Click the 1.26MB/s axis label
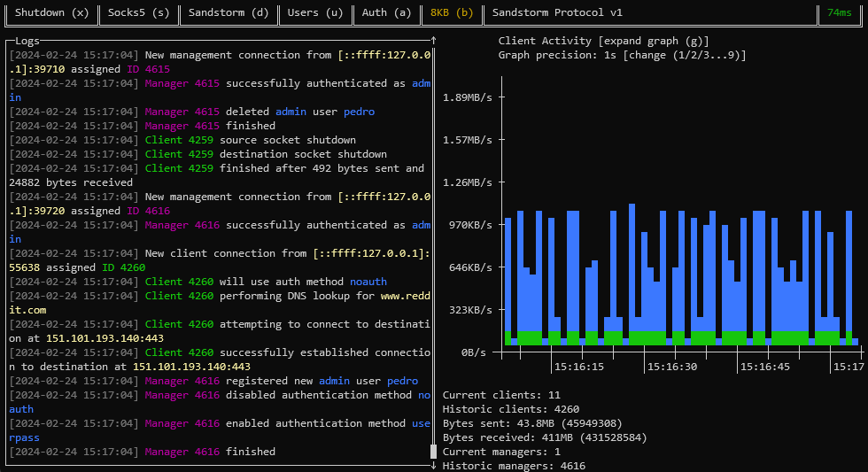 pos(468,182)
